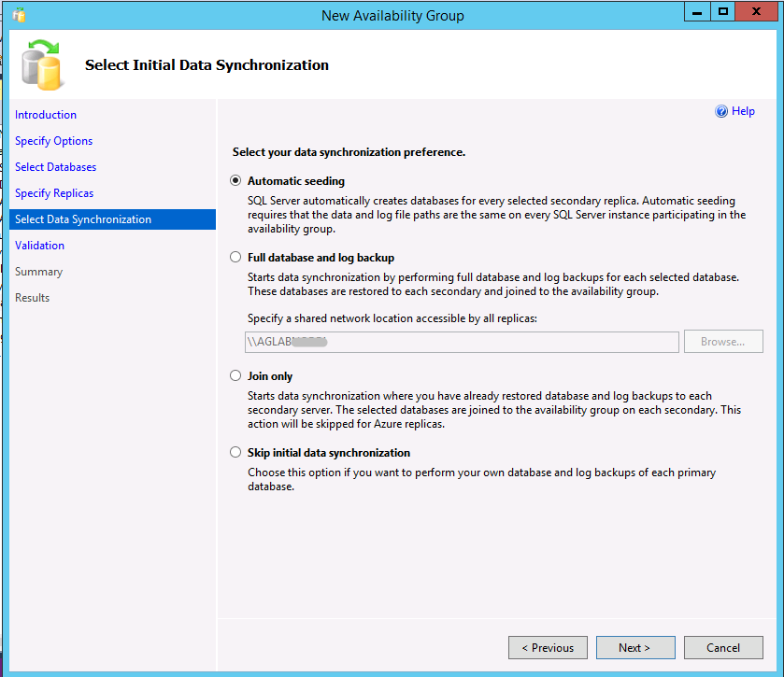Screen dimensions: 784x677
Task: Cancel the availability group wizard
Action: pos(723,647)
